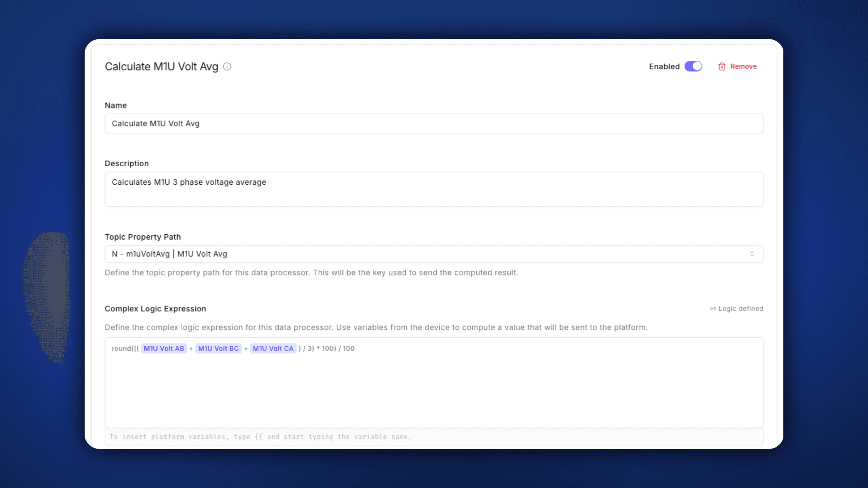Click the round((( text in the expression

coord(125,348)
